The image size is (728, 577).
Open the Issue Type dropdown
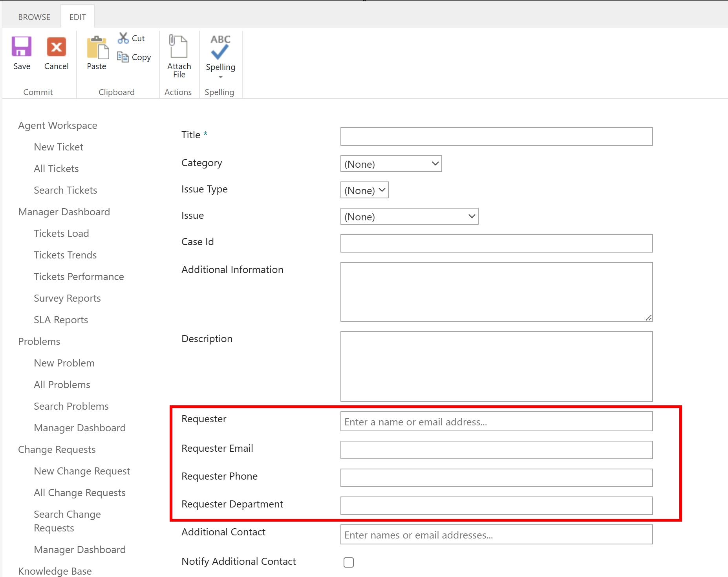tap(364, 190)
